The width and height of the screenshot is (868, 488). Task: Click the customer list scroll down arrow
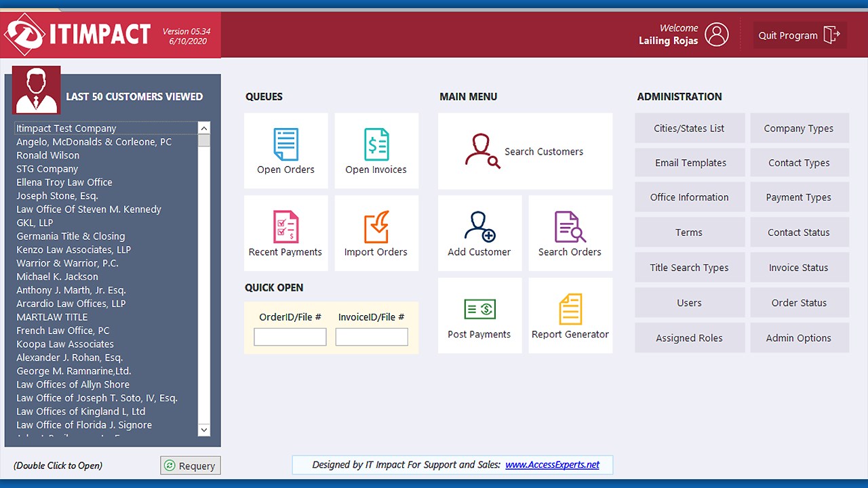pyautogui.click(x=203, y=430)
